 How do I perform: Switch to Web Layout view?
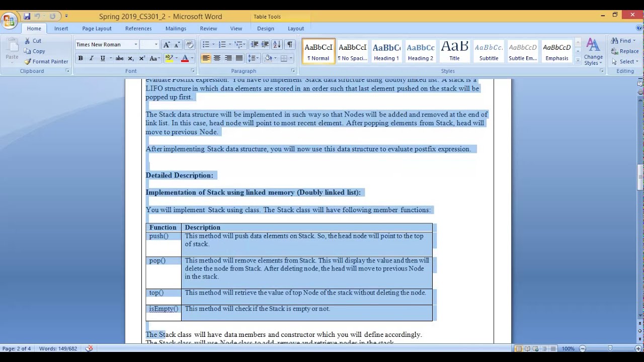click(x=536, y=348)
